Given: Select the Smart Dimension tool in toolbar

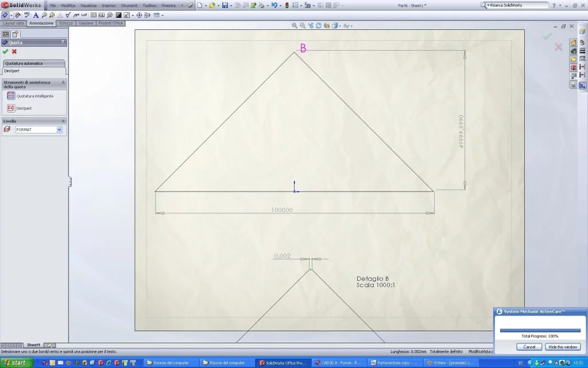Looking at the screenshot, I should (5, 16).
